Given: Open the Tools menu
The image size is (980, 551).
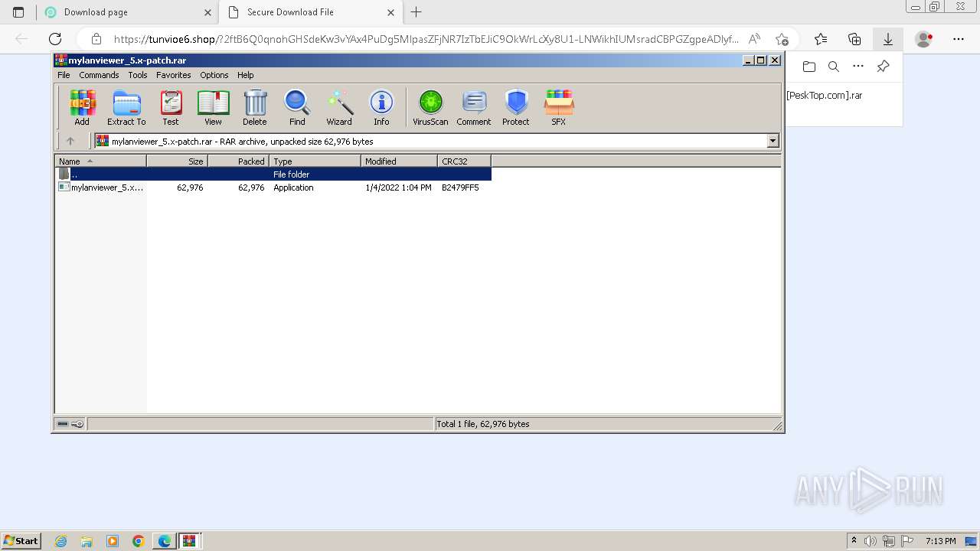Looking at the screenshot, I should [138, 75].
